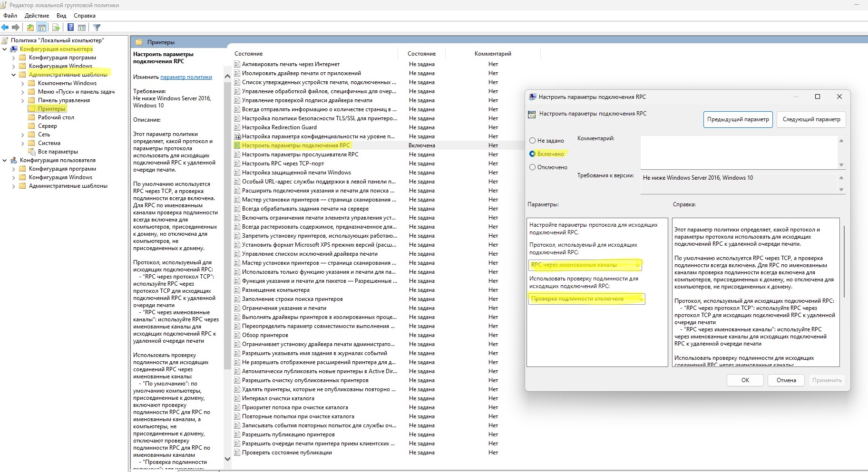868x472 pixels.
Task: Click the folder icon beside Рабочий стол
Action: 32,117
